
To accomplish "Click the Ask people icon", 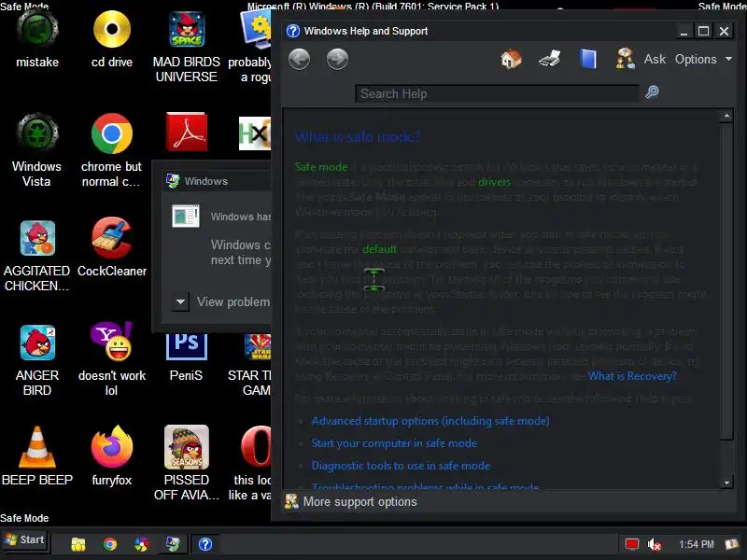I will 625,59.
